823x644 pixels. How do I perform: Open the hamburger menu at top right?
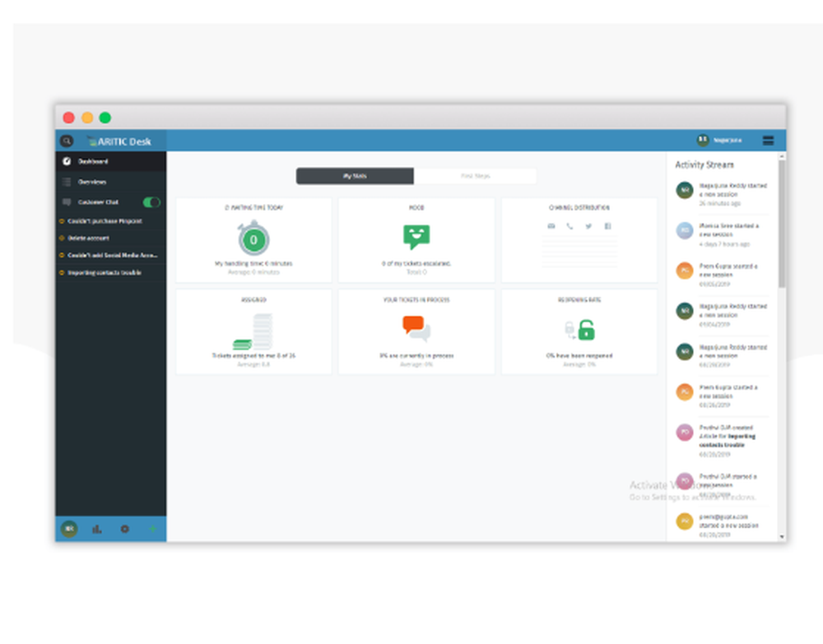tap(769, 140)
